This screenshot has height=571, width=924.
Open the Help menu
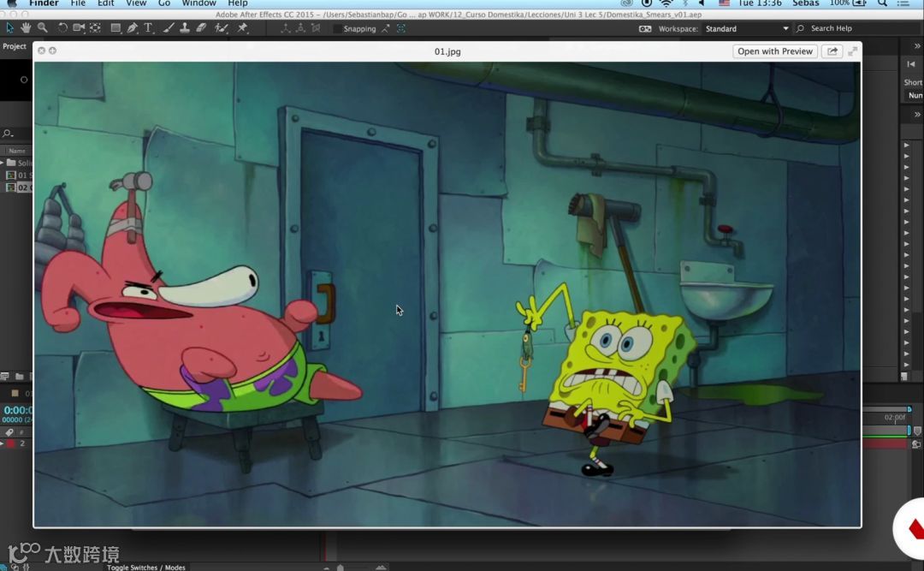238,3
